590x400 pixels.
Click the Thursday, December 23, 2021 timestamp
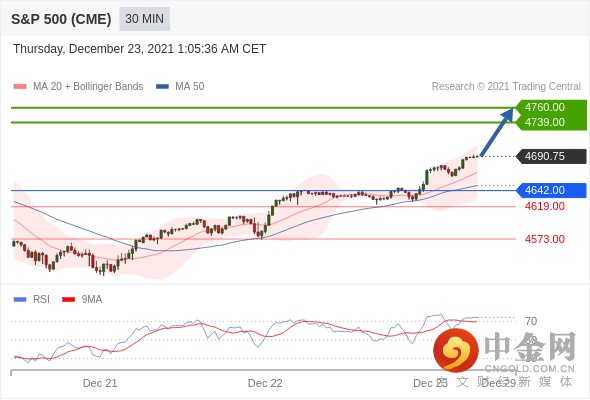click(x=140, y=49)
